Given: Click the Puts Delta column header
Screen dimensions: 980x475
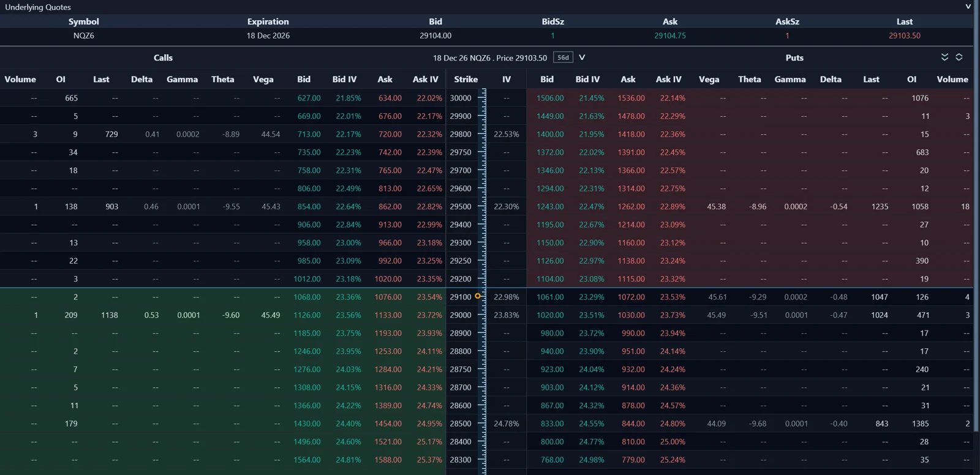Looking at the screenshot, I should (x=831, y=80).
